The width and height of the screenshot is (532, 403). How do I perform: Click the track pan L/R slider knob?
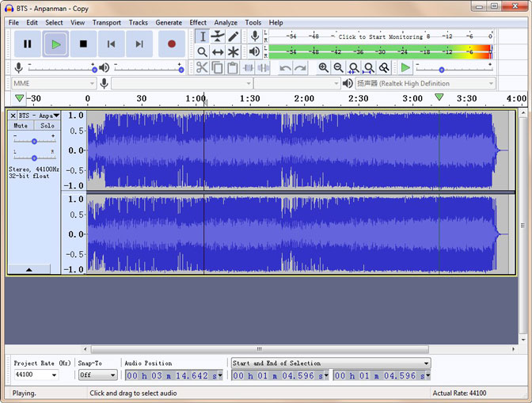34,158
